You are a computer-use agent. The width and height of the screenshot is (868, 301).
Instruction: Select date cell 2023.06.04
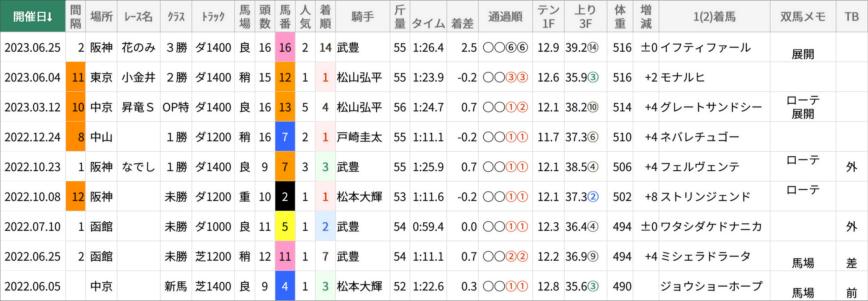[33, 77]
